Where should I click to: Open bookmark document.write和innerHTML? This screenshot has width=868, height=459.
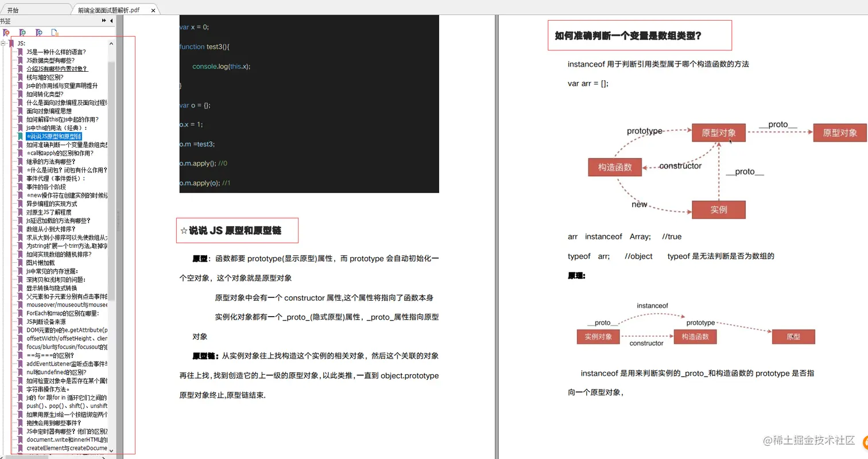[x=67, y=439]
